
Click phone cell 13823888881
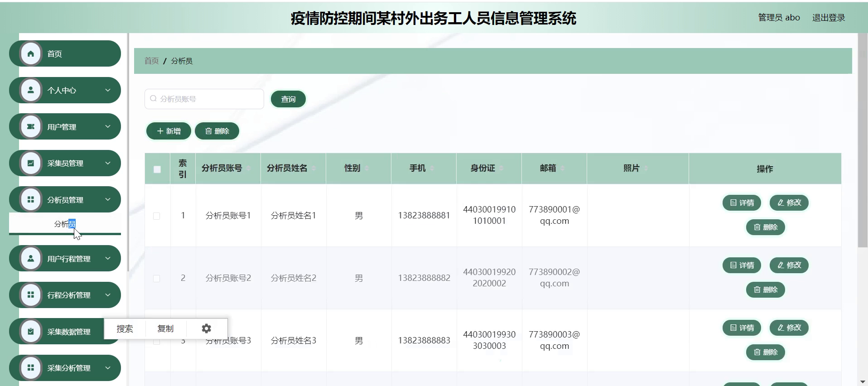(x=424, y=216)
